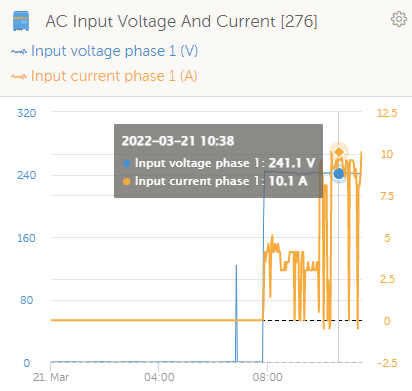Click the 08:00 time axis label
The width and height of the screenshot is (412, 391).
267,377
